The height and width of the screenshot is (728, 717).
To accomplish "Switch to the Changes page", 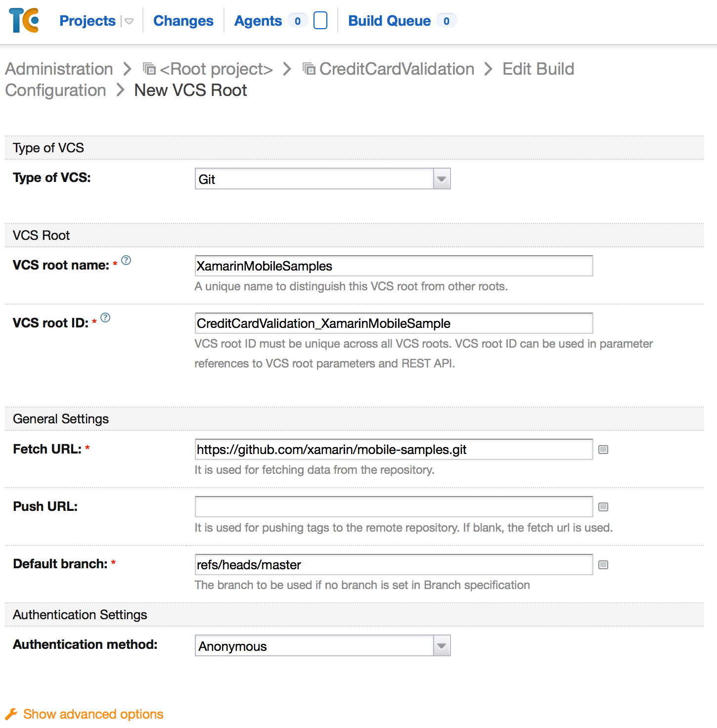I will 183,21.
